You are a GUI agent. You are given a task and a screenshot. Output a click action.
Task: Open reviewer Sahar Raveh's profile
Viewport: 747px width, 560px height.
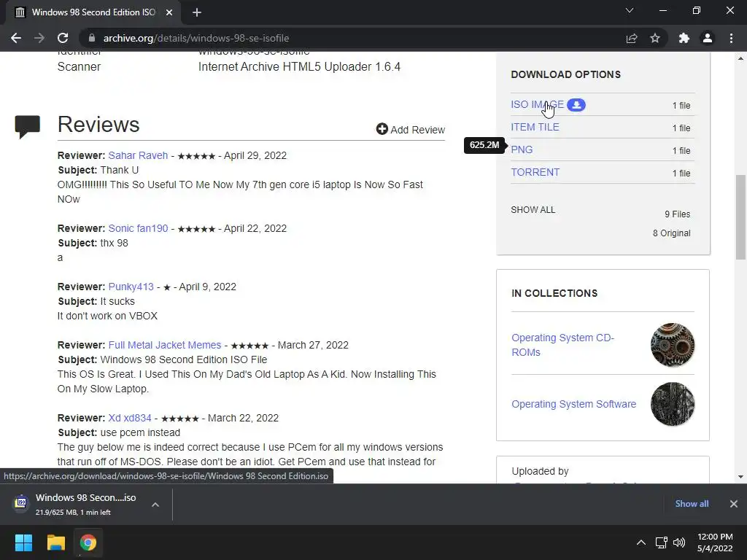point(138,155)
